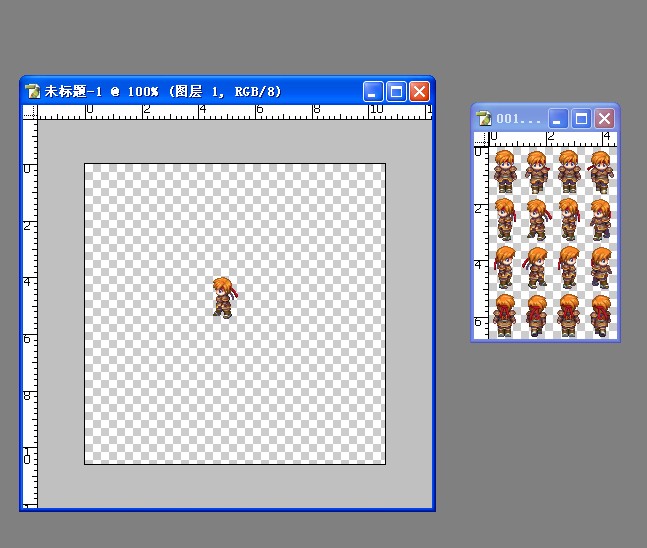Click third side-facing sprite in second row of sheet

[569, 220]
